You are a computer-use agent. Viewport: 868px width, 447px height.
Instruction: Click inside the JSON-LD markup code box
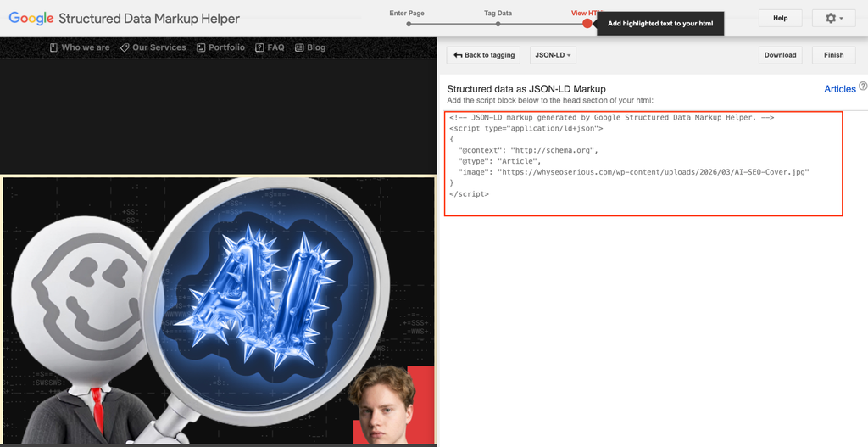point(643,164)
